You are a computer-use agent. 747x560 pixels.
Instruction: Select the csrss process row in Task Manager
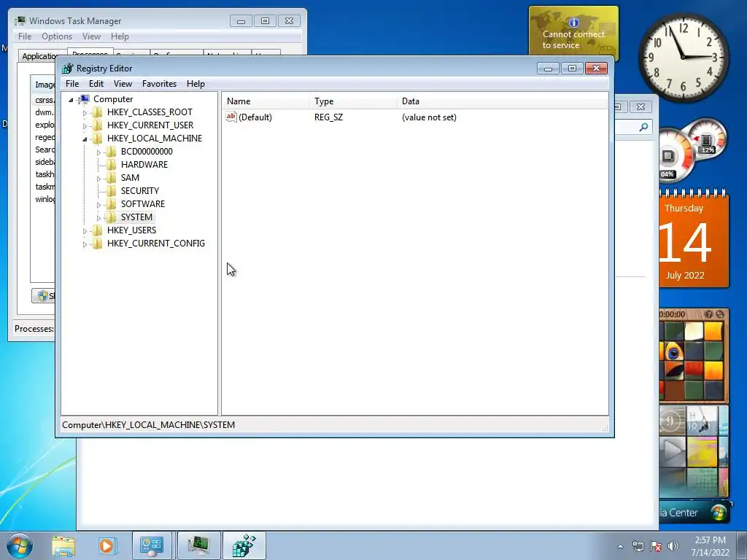click(44, 100)
